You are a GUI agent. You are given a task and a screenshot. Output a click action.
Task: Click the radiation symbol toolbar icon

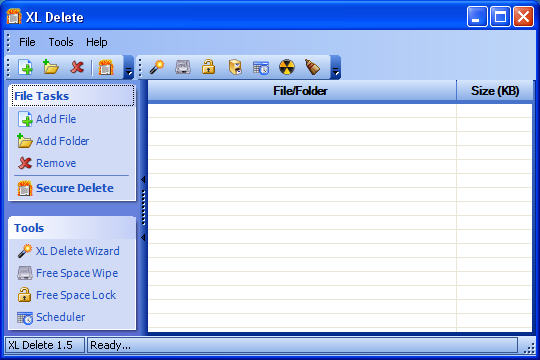287,67
